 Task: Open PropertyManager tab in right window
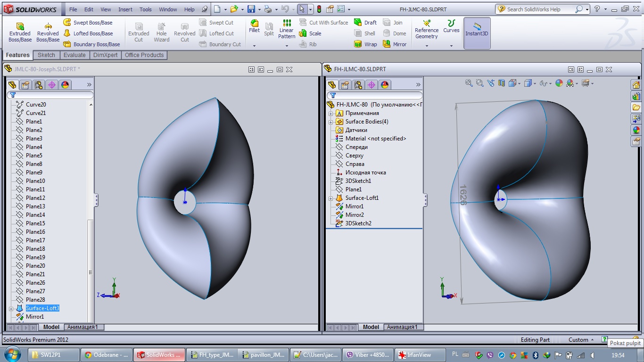pyautogui.click(x=345, y=85)
